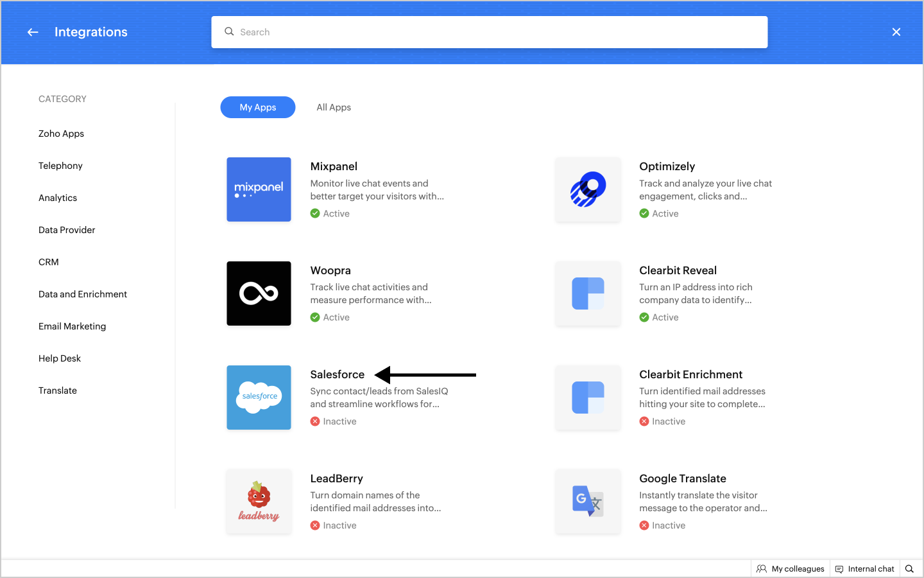Viewport: 924px width, 578px height.
Task: Open the Clearbit Enrichment app logo
Action: [588, 398]
